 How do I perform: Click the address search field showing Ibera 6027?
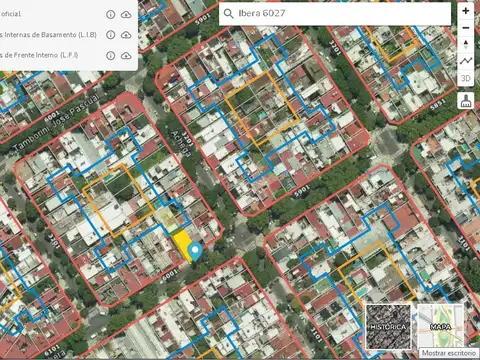335,13
